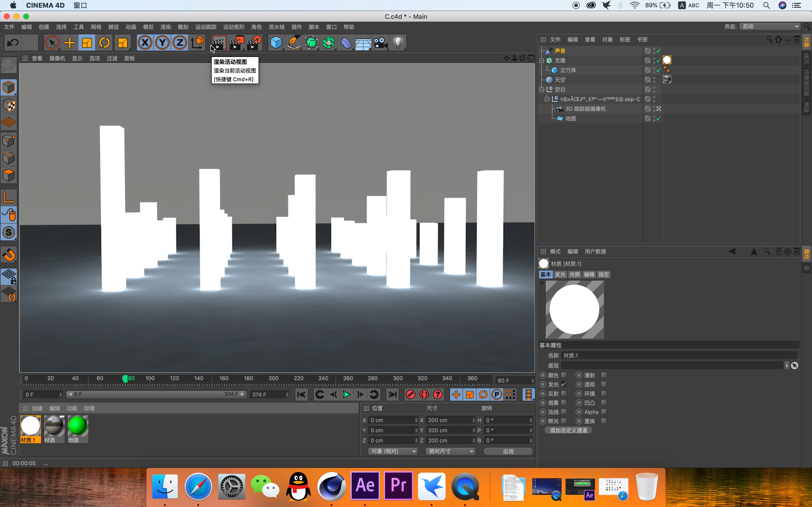
Task: Enable the 反射 reflection channel checkbox
Action: tap(564, 393)
